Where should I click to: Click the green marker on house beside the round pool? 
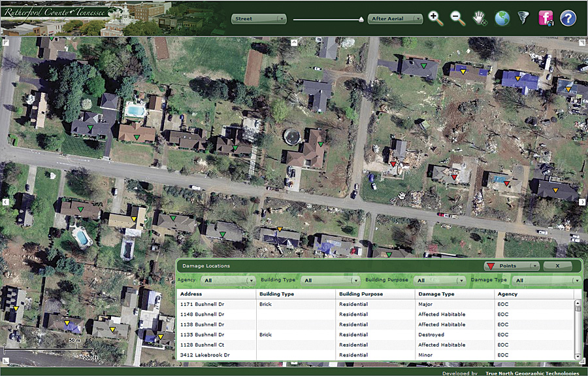click(x=321, y=144)
